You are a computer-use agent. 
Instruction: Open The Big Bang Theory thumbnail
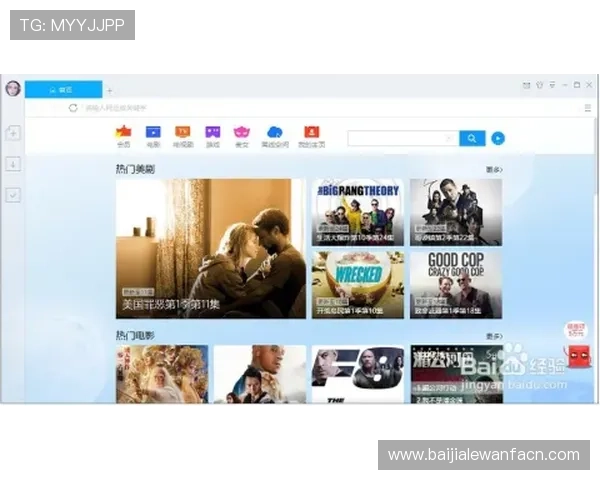coord(357,211)
